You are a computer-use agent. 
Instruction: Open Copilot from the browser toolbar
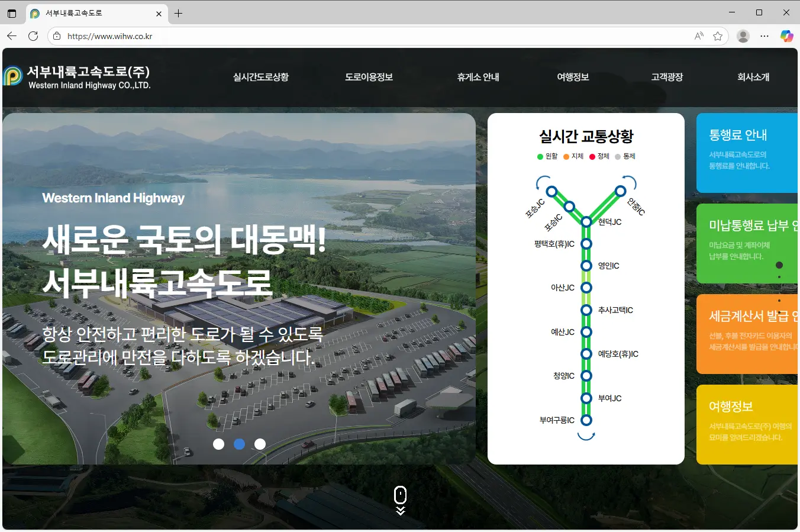(x=787, y=36)
